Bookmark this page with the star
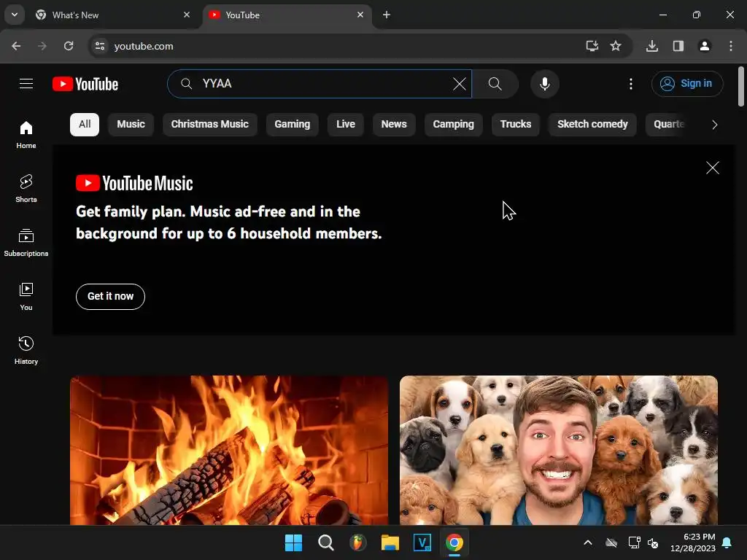Image resolution: width=747 pixels, height=560 pixels. (616, 46)
